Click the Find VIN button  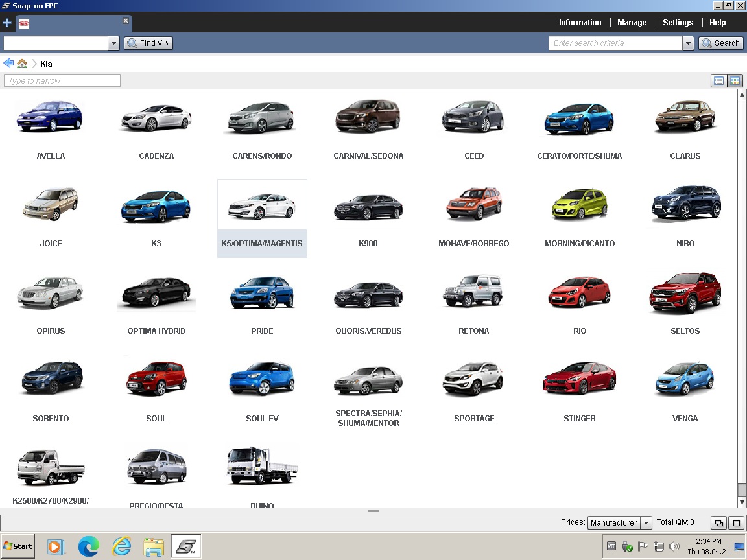coord(148,43)
